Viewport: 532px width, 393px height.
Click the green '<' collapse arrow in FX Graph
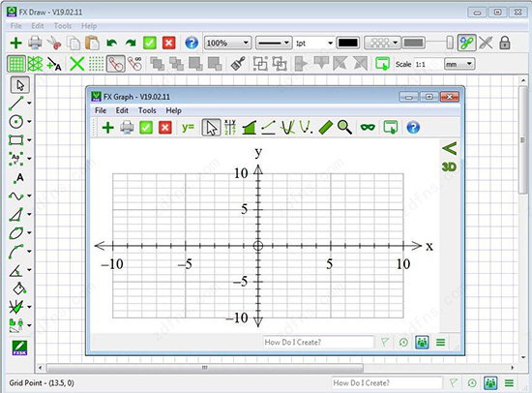(x=449, y=148)
